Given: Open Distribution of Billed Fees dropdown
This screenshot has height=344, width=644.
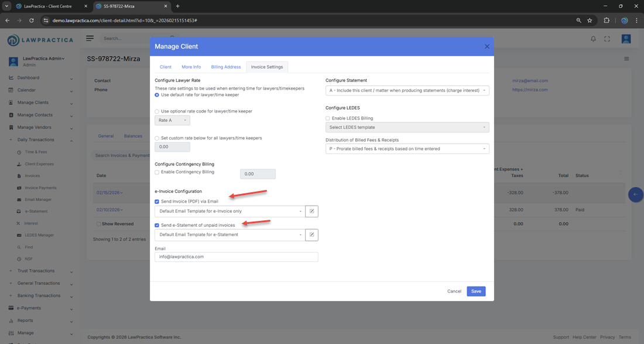Looking at the screenshot, I should [407, 149].
